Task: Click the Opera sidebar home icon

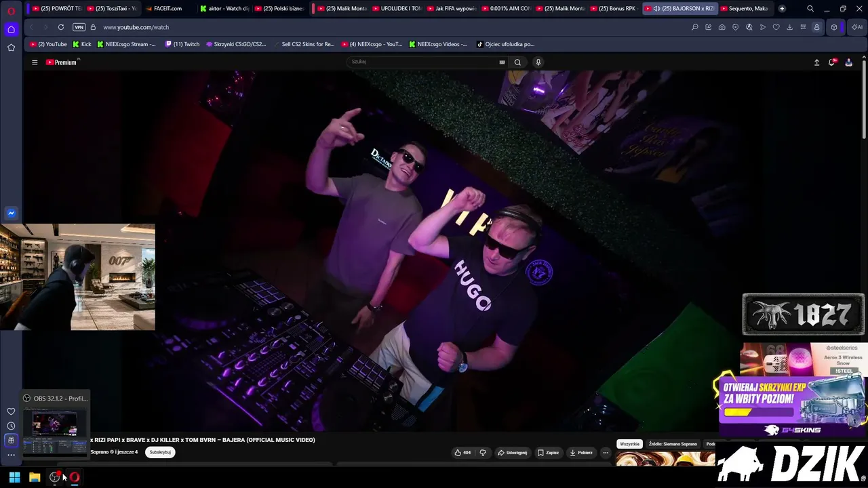Action: click(x=11, y=29)
